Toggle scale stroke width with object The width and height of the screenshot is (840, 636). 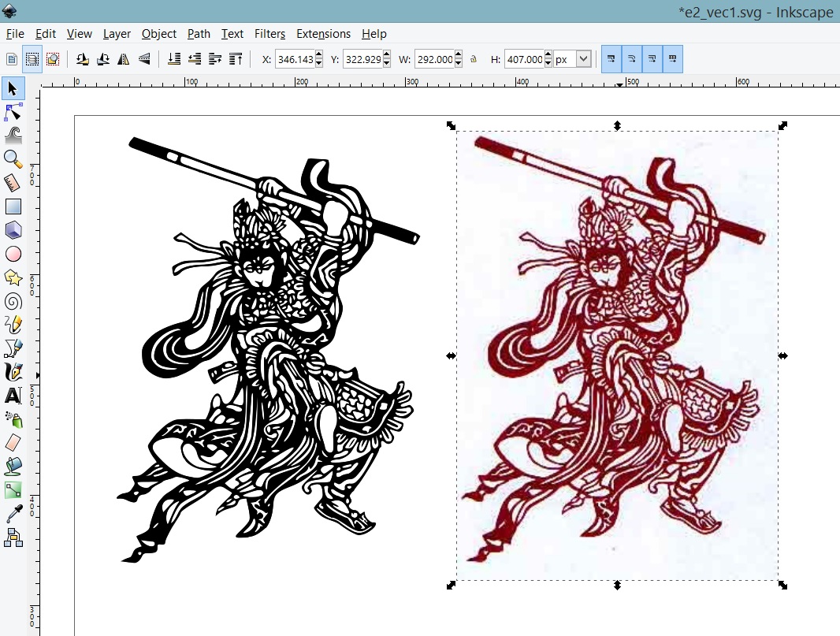click(611, 59)
